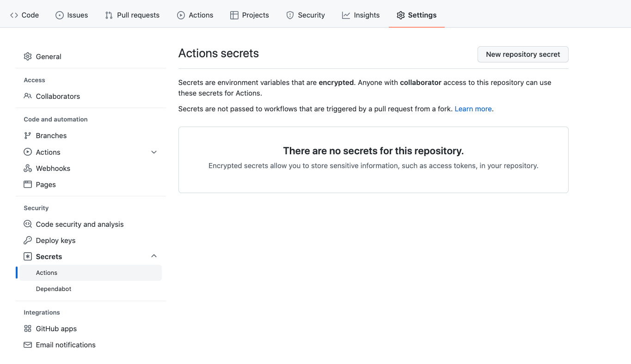This screenshot has width=631, height=364.
Task: Click the Issues circle-dot icon
Action: pos(60,15)
